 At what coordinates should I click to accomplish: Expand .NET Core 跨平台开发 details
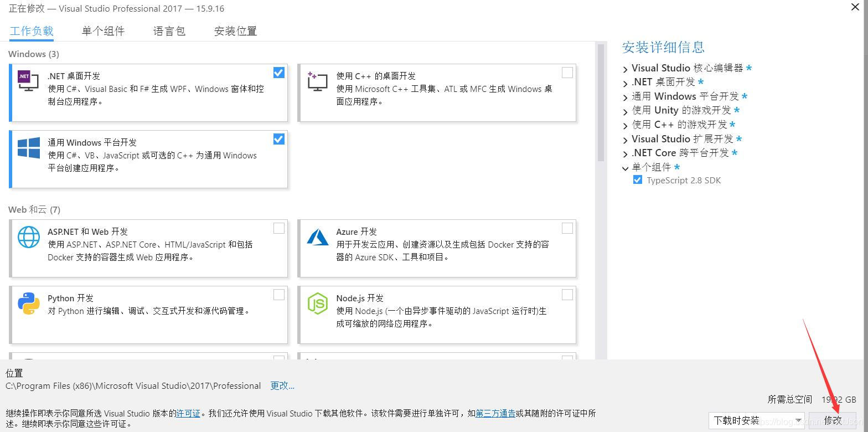(x=626, y=154)
